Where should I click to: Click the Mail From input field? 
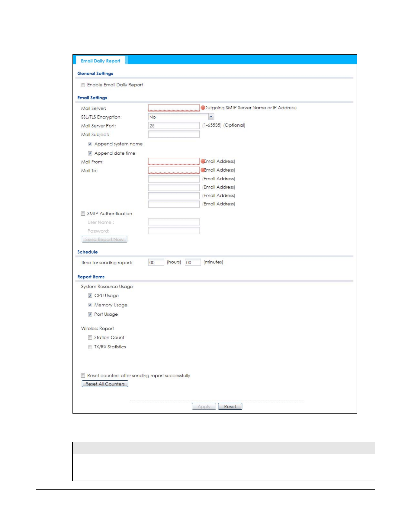point(174,162)
